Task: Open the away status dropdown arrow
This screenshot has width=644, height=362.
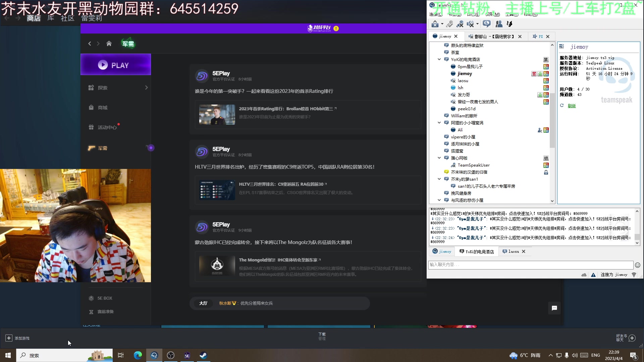Action: [x=442, y=24]
